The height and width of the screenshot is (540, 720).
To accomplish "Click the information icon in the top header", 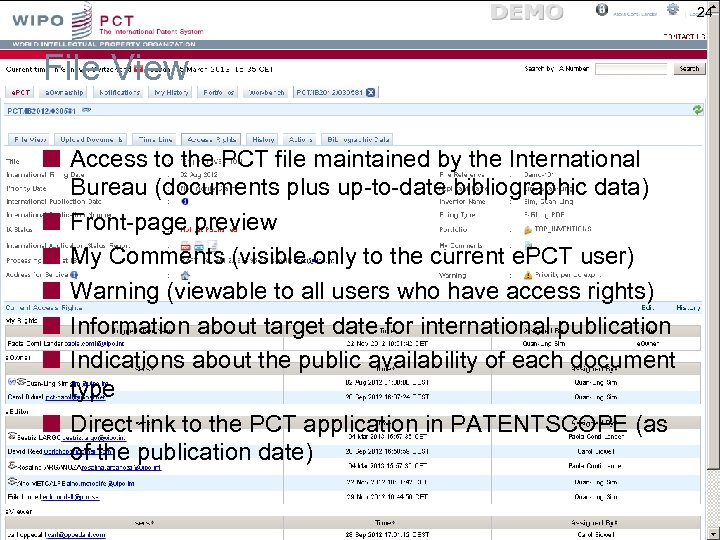I will [602, 10].
